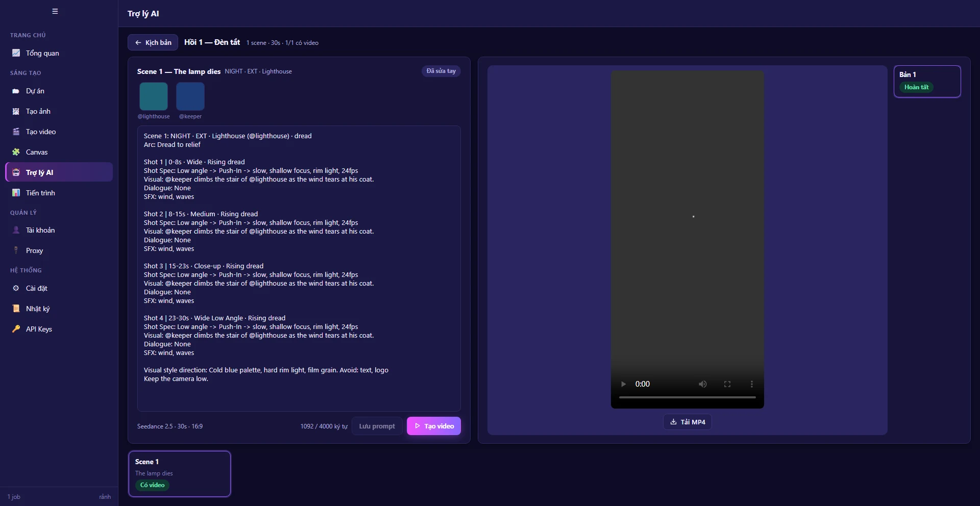The image size is (980, 506).
Task: Select the @lighthouse reference swatch
Action: (154, 96)
